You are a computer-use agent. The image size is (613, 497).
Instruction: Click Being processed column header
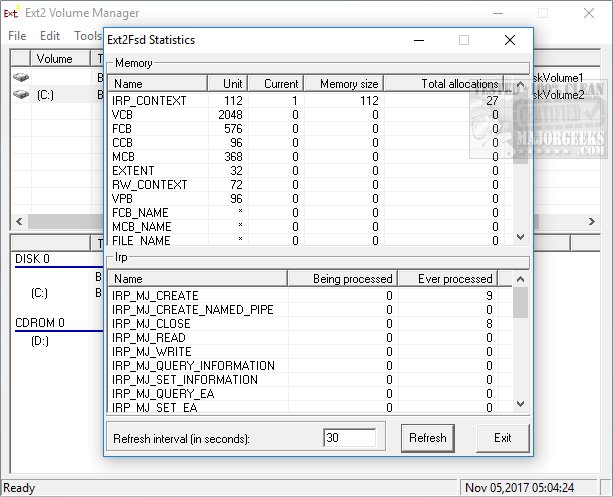342,279
